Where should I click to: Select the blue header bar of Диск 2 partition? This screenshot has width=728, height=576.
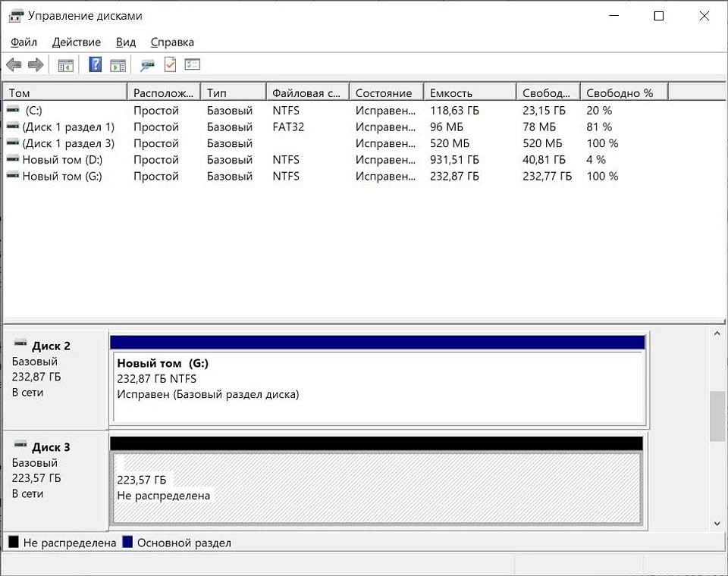[x=378, y=342]
